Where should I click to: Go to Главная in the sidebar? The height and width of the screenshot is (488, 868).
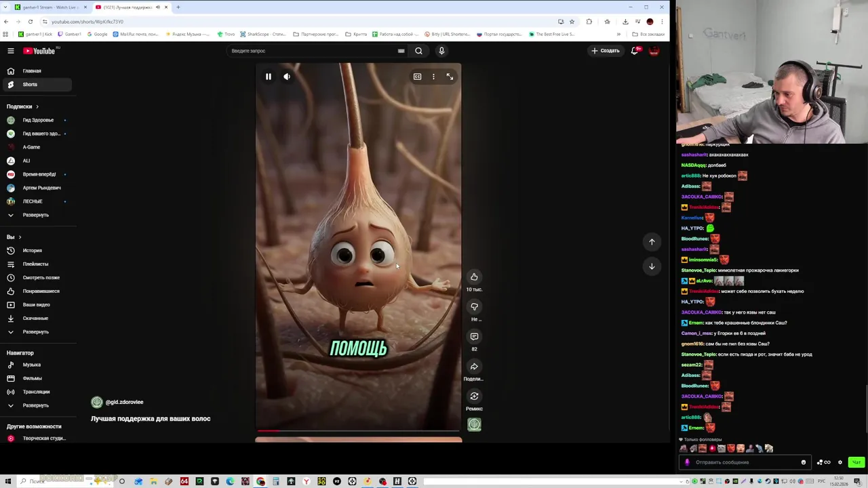pyautogui.click(x=37, y=71)
